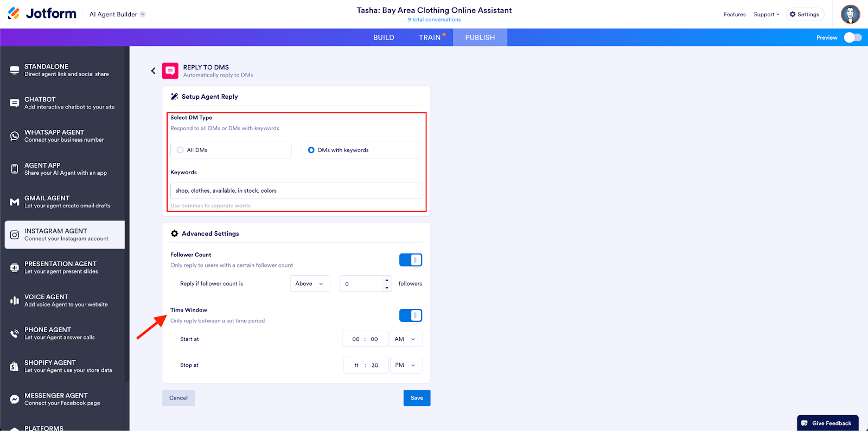Select the Gmail Agent icon
868x431 pixels.
coord(15,202)
